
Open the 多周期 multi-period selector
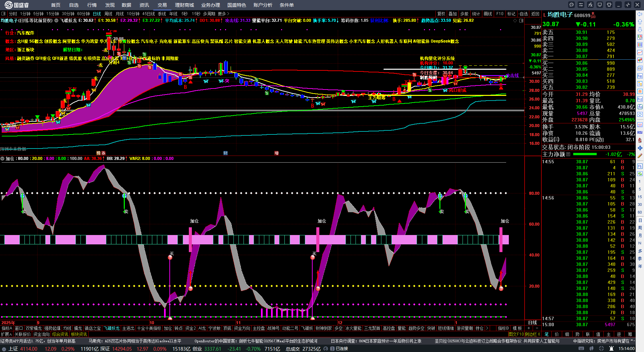[209, 14]
